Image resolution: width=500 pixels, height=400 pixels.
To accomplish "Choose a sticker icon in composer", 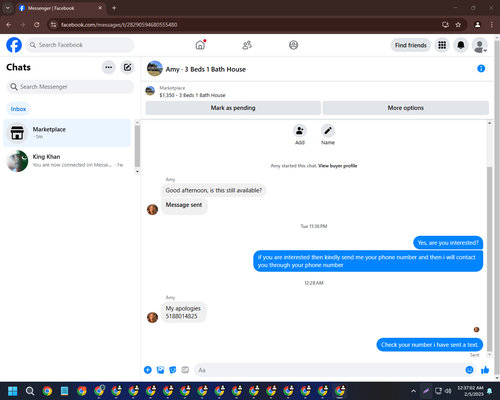I will click(173, 370).
